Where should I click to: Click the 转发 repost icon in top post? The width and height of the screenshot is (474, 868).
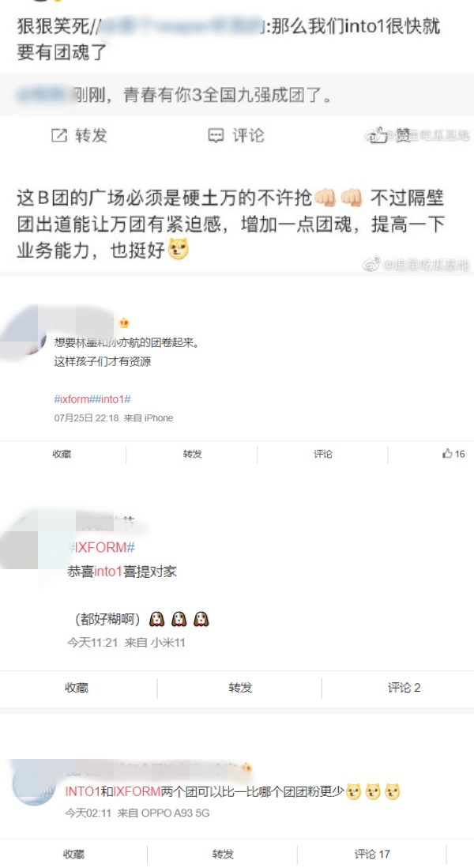(58, 135)
